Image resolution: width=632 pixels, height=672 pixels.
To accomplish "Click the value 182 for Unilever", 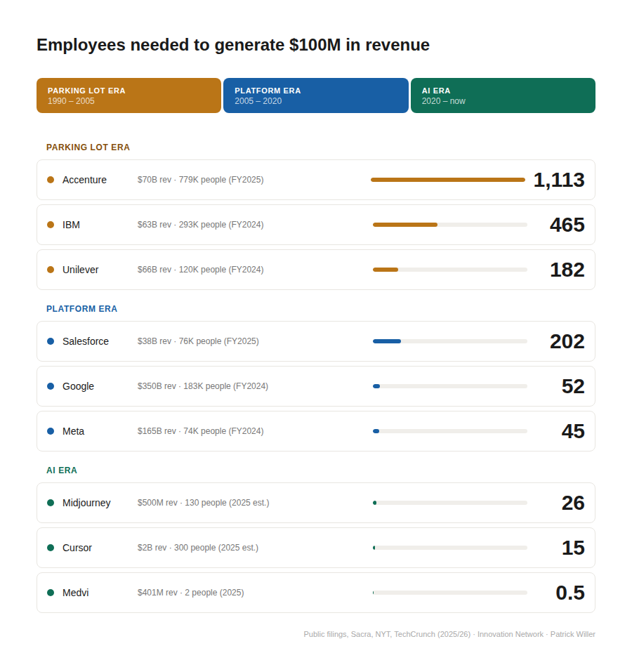I will pos(567,270).
